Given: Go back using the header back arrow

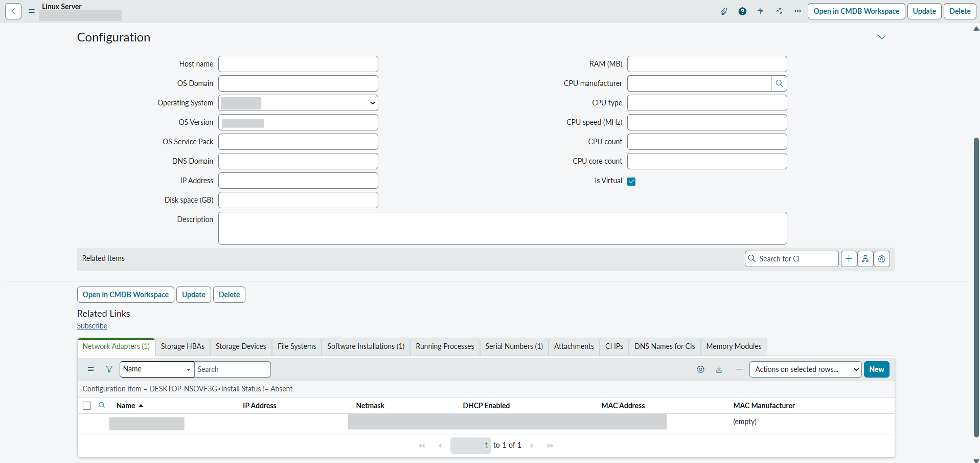Looking at the screenshot, I should click(x=13, y=11).
